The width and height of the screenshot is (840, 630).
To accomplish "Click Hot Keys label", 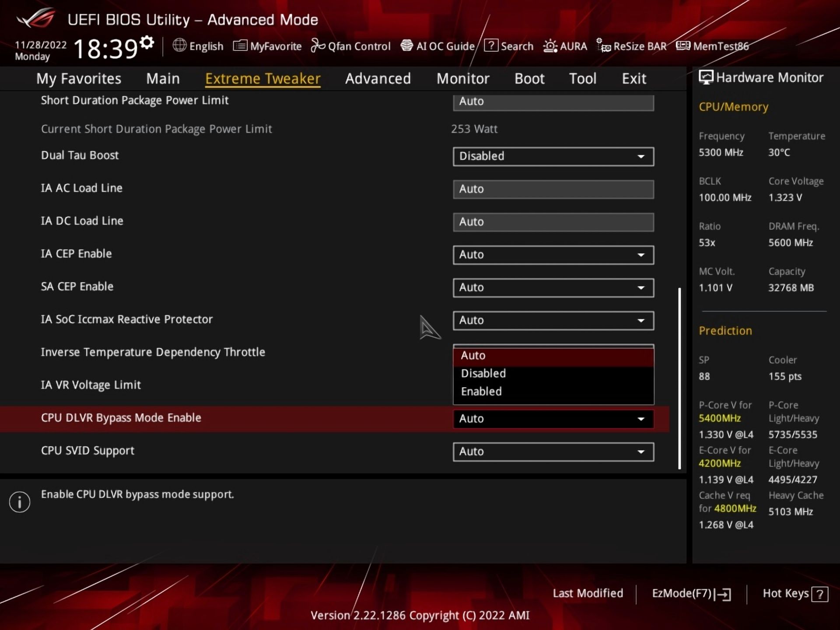I will point(786,594).
